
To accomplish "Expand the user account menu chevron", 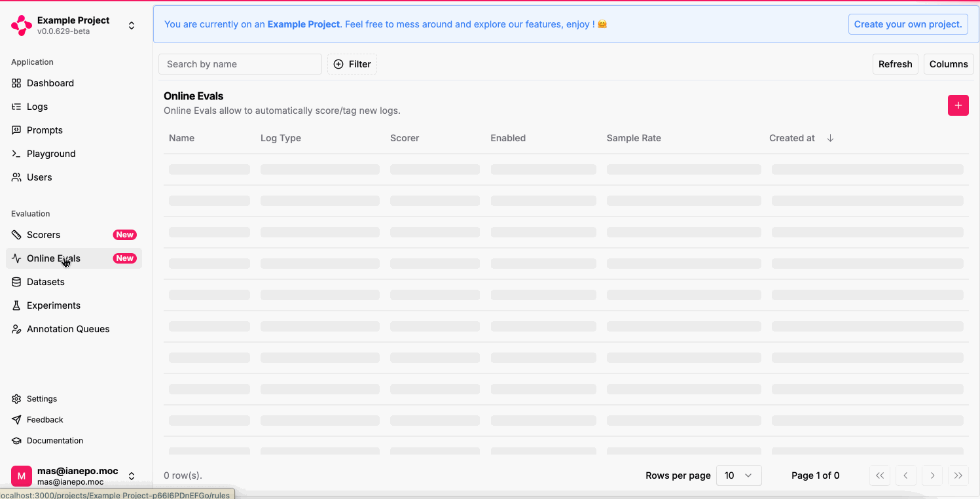I will tap(132, 476).
